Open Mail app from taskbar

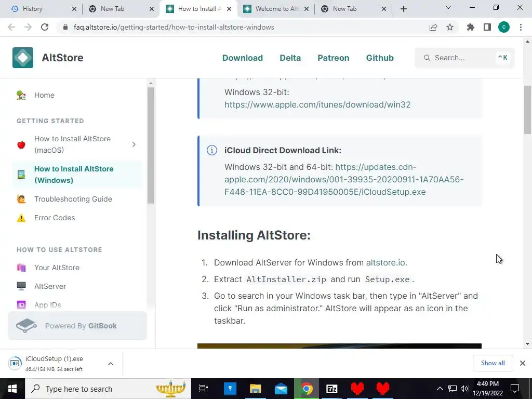pos(281,389)
